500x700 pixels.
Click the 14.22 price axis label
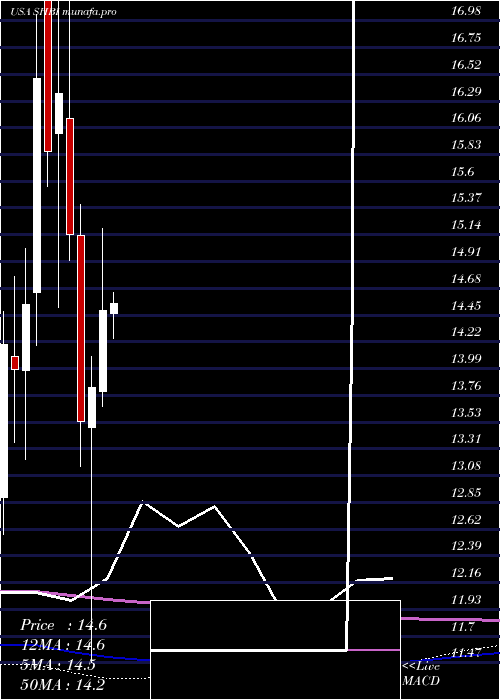pyautogui.click(x=466, y=332)
